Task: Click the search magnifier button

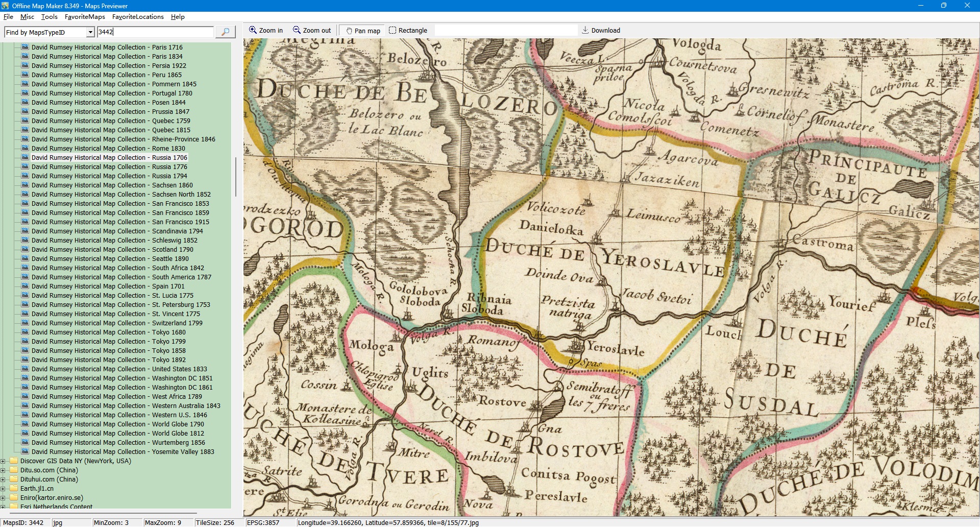Action: pos(225,32)
